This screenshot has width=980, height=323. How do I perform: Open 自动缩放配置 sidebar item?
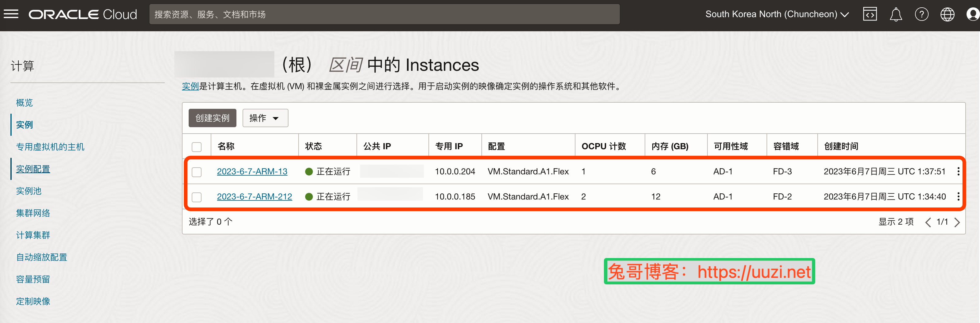[x=41, y=257]
